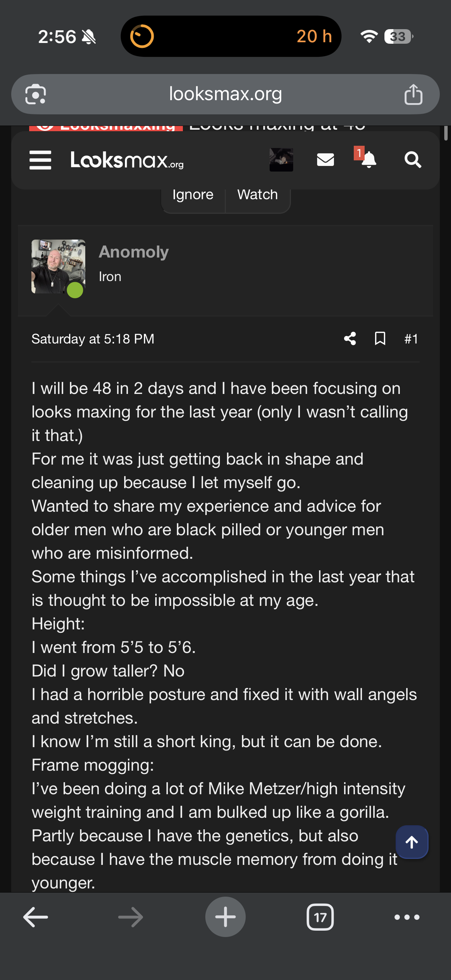451x980 pixels.
Task: Open the browser page share icon
Action: click(x=413, y=94)
